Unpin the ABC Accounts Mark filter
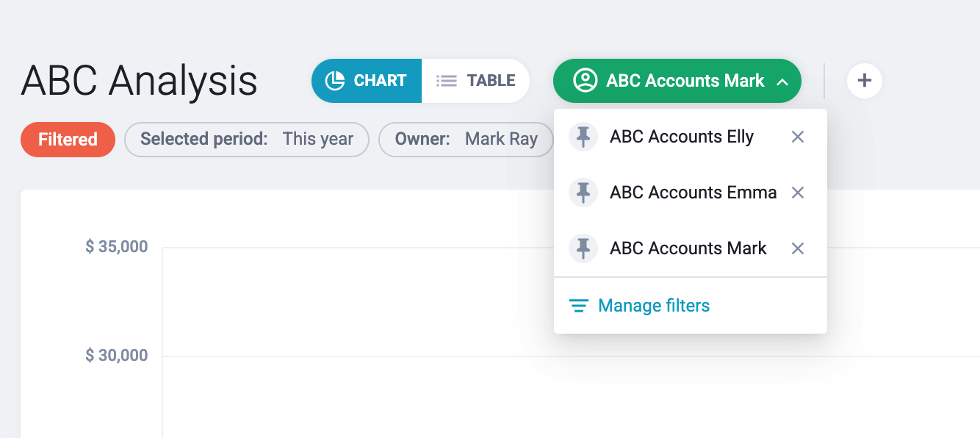 pyautogui.click(x=583, y=248)
